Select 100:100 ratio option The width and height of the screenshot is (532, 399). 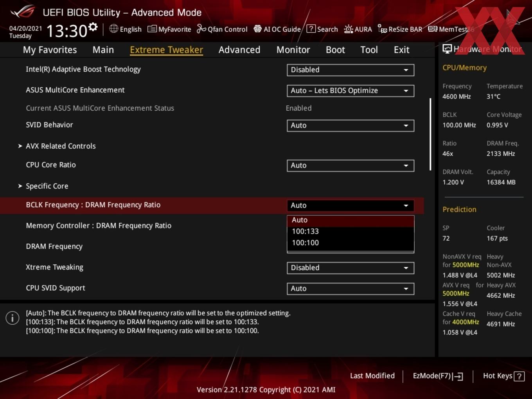click(x=350, y=243)
